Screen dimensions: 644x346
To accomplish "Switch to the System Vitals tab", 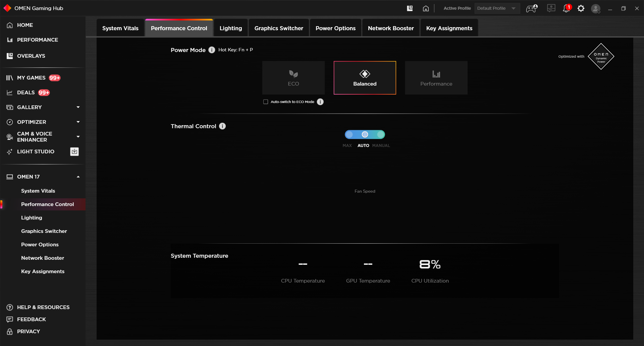I will point(120,28).
